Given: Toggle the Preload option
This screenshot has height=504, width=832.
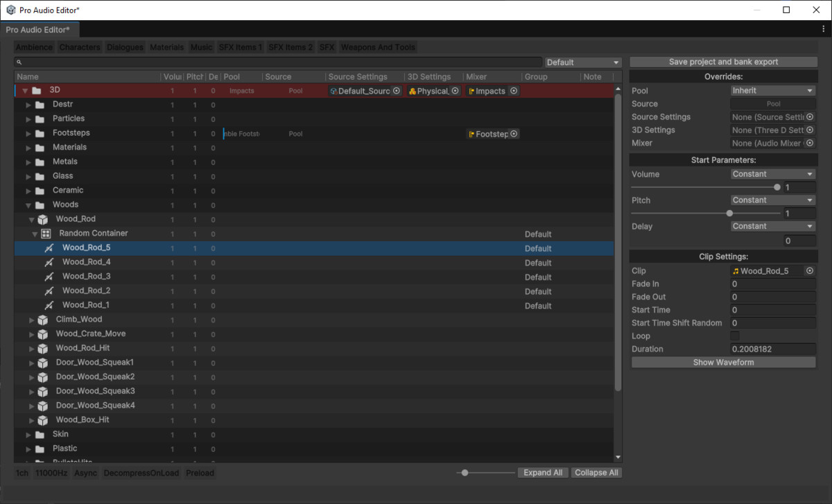Looking at the screenshot, I should coord(200,473).
